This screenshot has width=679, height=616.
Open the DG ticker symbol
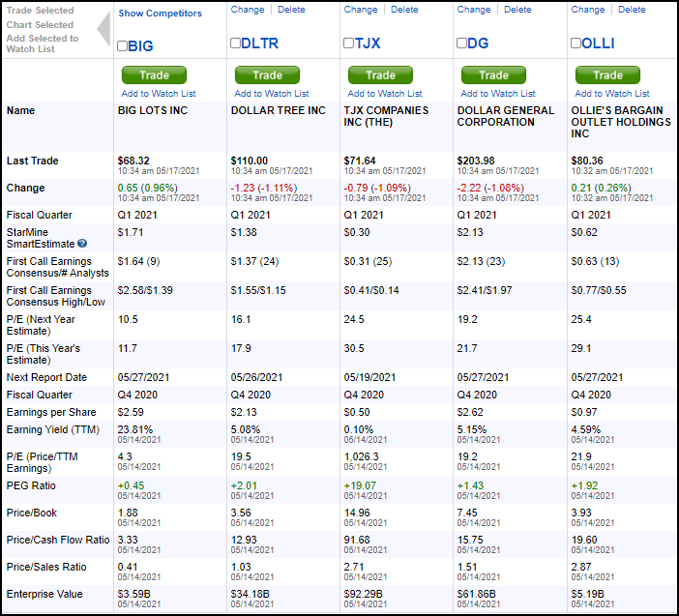tap(478, 43)
